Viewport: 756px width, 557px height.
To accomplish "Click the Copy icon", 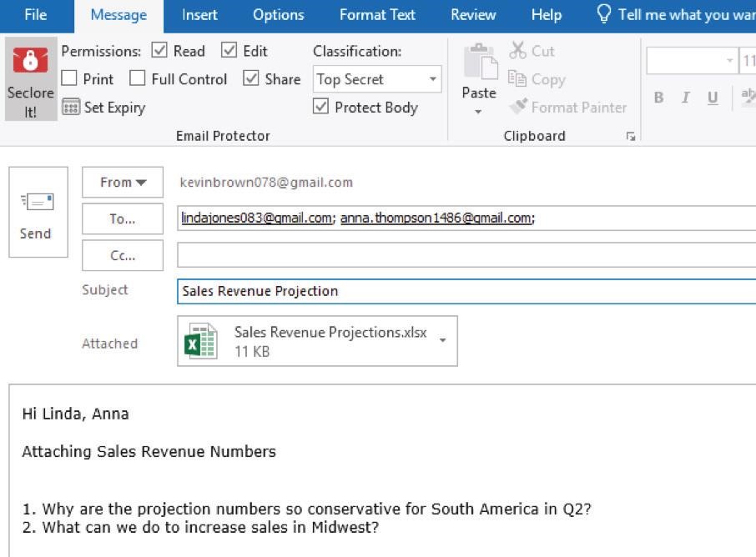I will click(x=518, y=79).
